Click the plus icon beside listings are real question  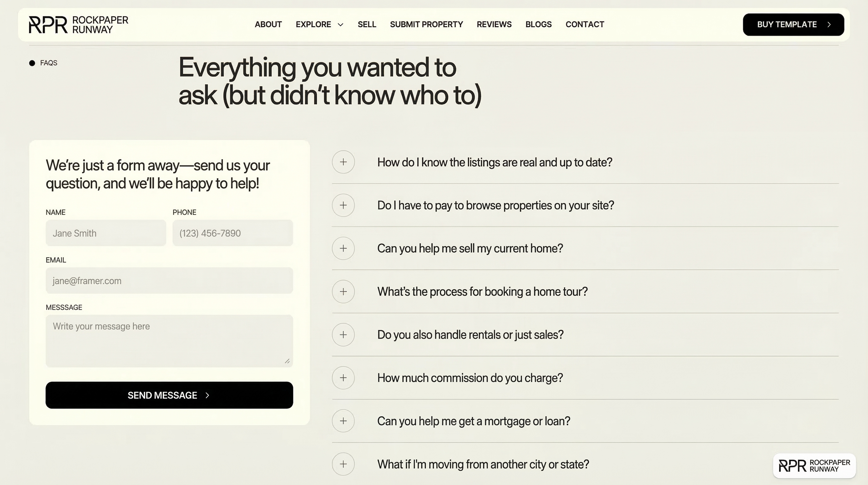pyautogui.click(x=343, y=162)
